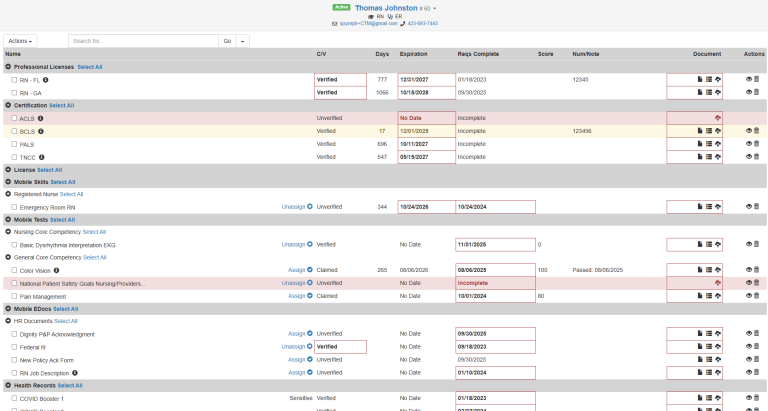Open the document file icon for PALS
The image size is (768, 411).
coord(700,144)
